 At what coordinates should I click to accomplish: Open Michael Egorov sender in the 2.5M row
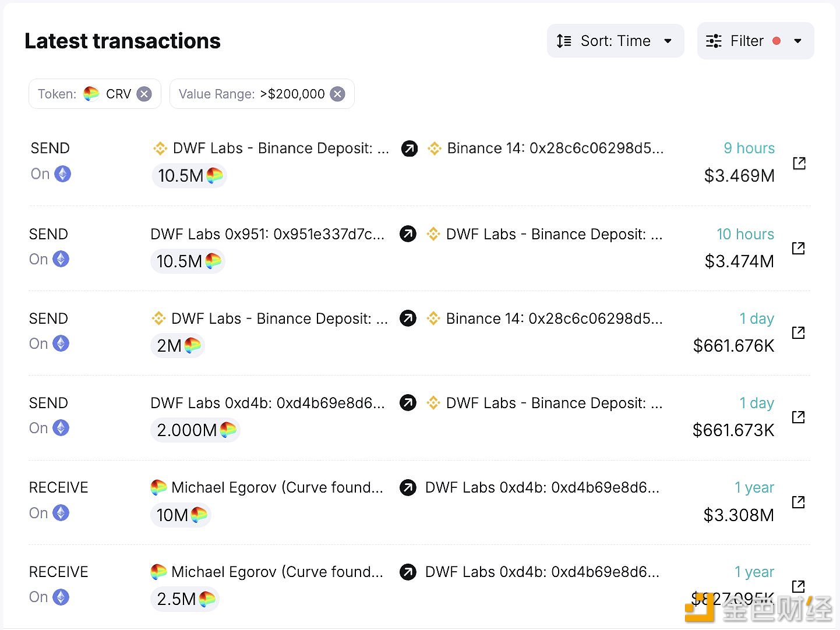(267, 572)
